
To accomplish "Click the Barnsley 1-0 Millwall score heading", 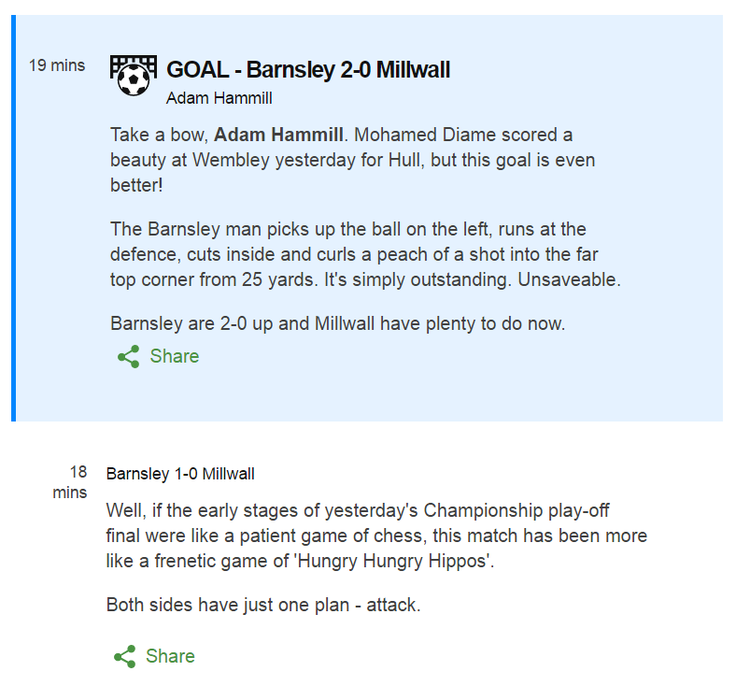I will (180, 474).
